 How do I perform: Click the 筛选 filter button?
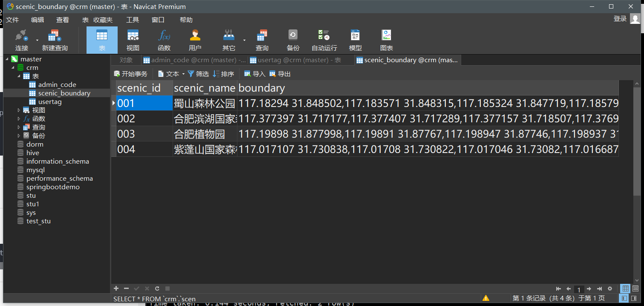[x=198, y=74]
